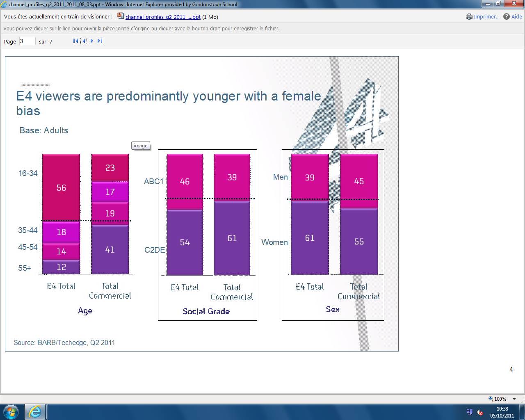
Task: Click the "Social Grade" chart caption
Action: (206, 311)
